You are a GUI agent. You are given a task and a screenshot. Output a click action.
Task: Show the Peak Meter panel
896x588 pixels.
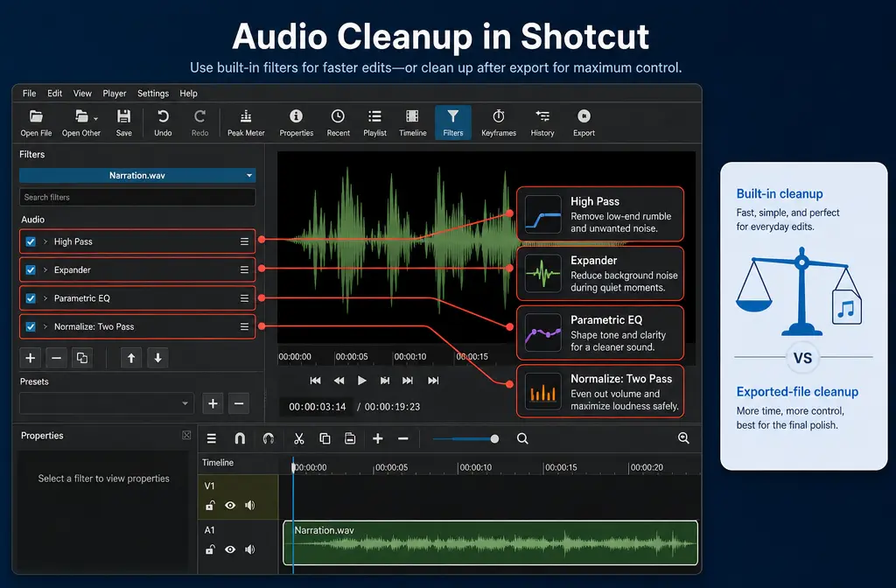(246, 122)
